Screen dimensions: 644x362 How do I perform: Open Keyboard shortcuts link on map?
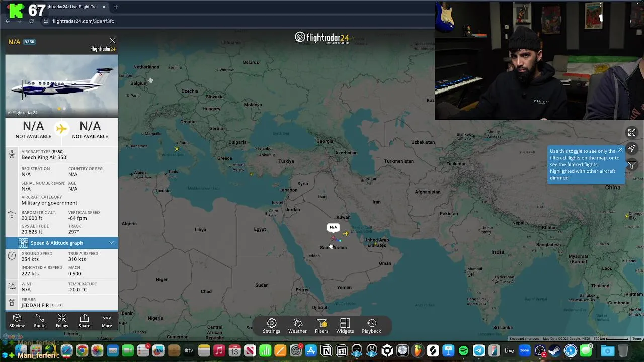tap(524, 339)
